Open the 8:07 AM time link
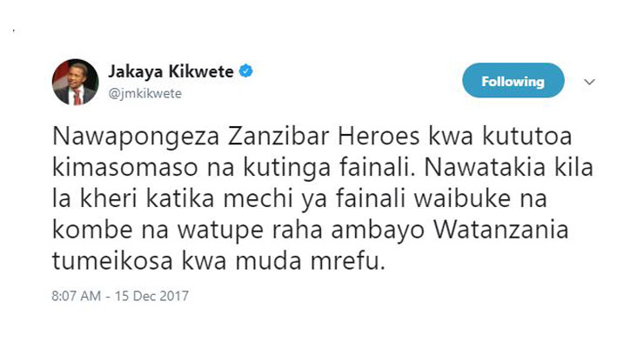The width and height of the screenshot is (644, 348). pyautogui.click(x=76, y=296)
